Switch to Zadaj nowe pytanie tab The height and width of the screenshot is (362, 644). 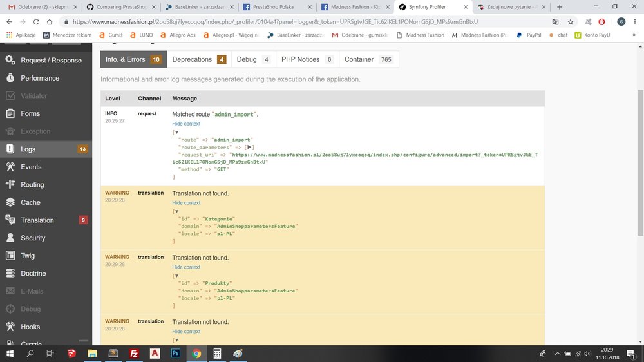pos(511,7)
